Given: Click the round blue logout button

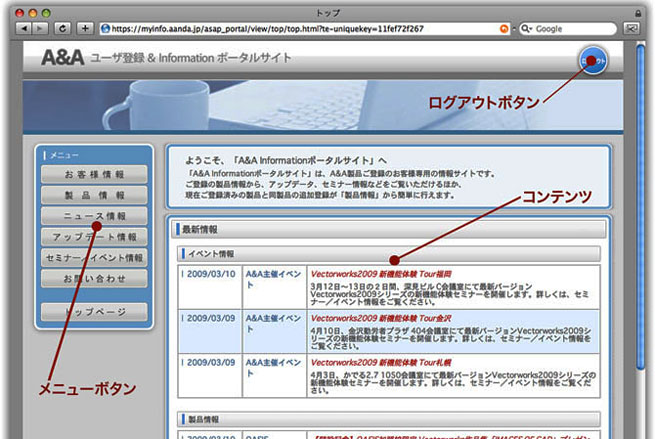Looking at the screenshot, I should coord(592,62).
